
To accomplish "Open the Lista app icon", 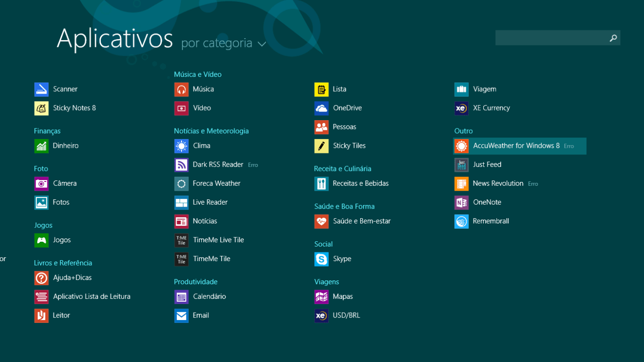I will click(x=322, y=89).
